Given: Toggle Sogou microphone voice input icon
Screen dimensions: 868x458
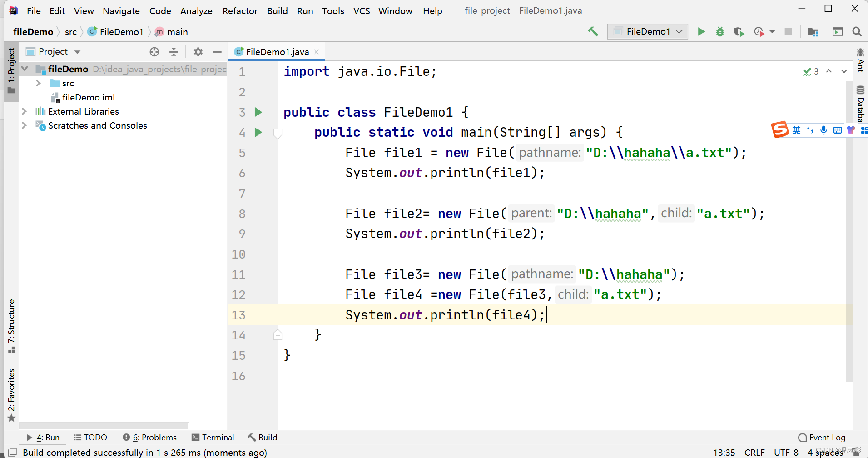Looking at the screenshot, I should [x=824, y=130].
